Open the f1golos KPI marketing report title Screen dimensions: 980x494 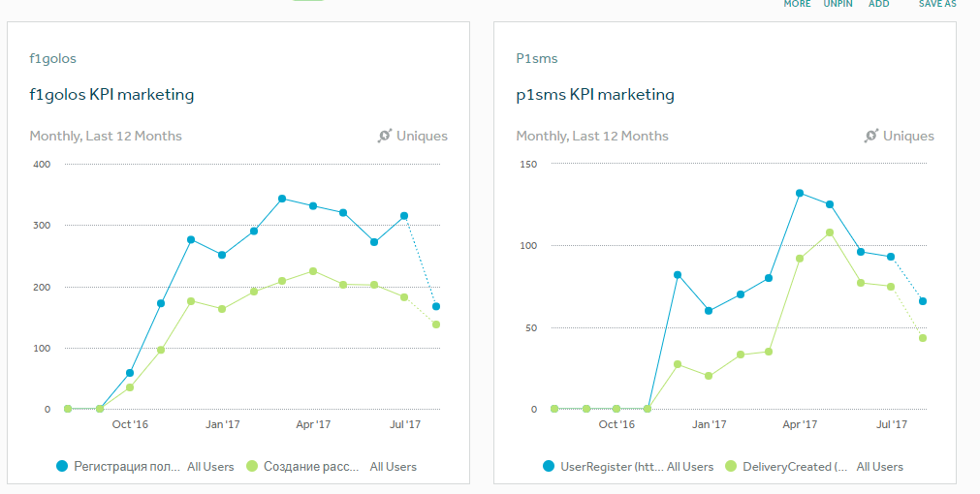(x=111, y=95)
